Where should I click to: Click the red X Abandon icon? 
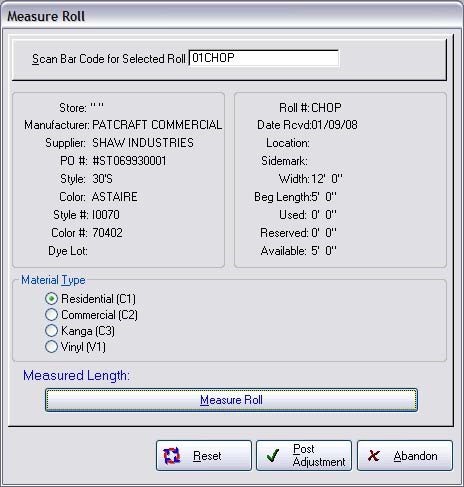click(x=374, y=456)
